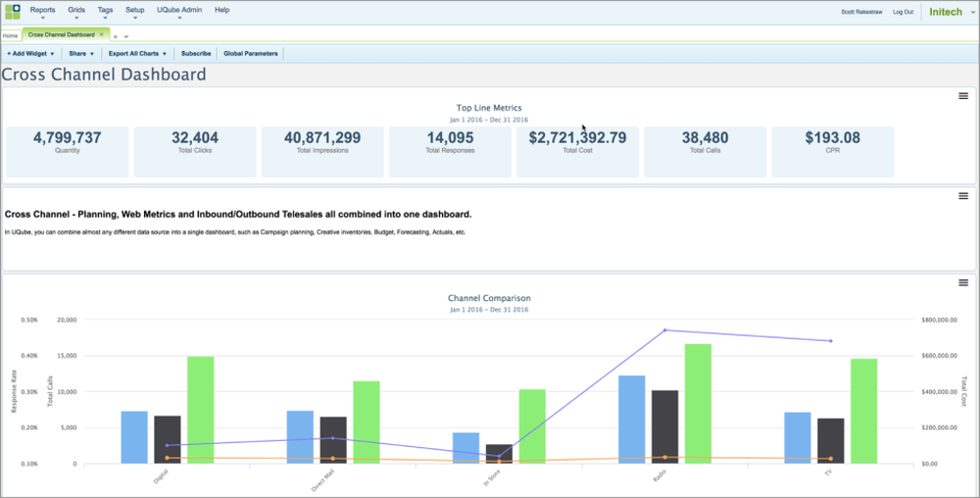Click the green bar for TV
Screen dimensions: 980x498
click(x=863, y=411)
